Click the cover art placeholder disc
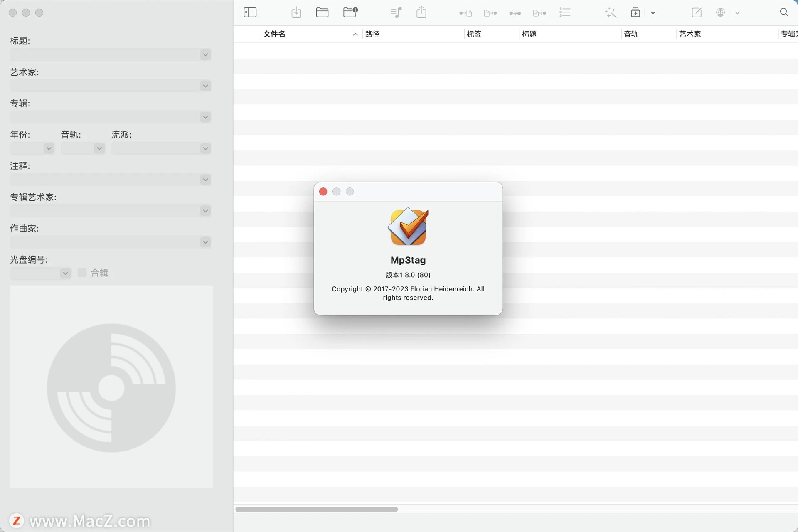The width and height of the screenshot is (798, 532). coord(111,387)
